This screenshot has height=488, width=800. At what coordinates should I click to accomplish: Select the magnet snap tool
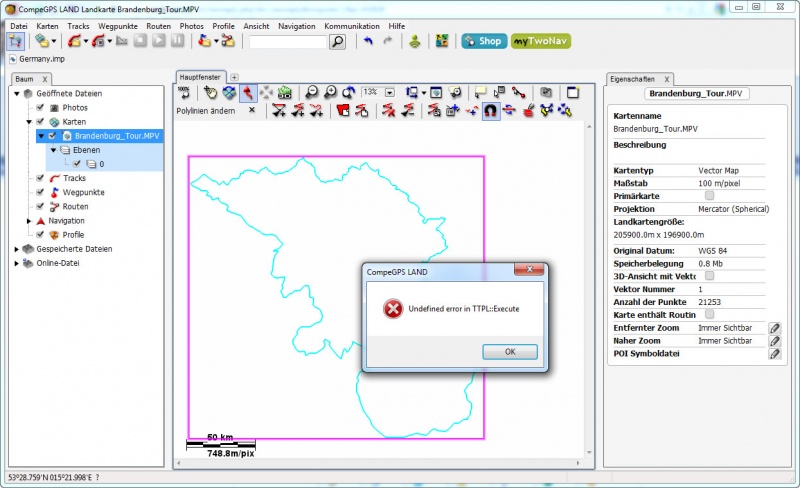coord(491,111)
